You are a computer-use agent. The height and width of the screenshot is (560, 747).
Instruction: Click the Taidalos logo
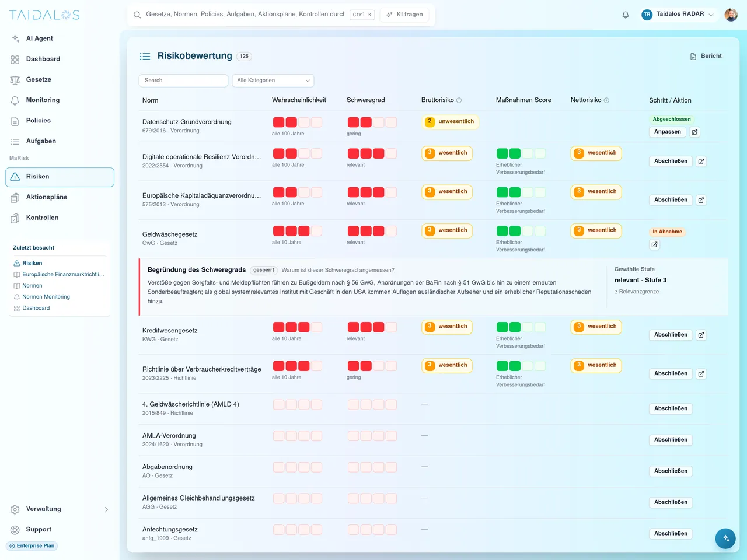pyautogui.click(x=44, y=15)
